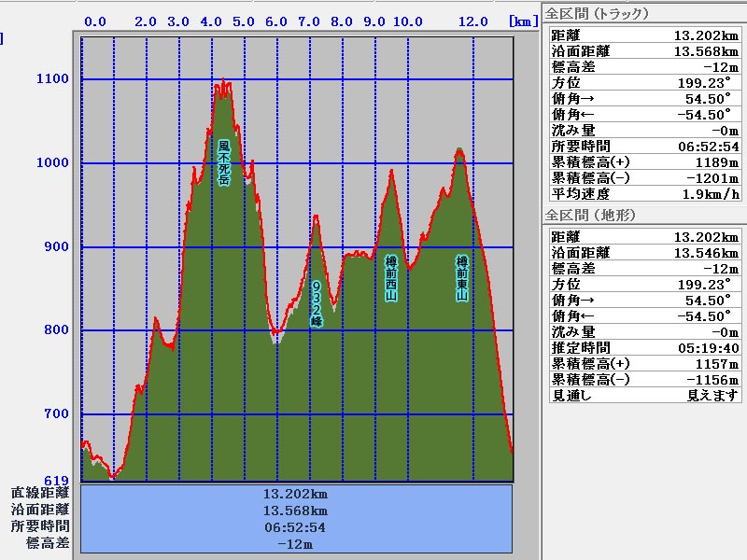Image resolution: width=747 pixels, height=560 pixels.
Task: Click the 見通し 見えます row
Action: tap(642, 396)
